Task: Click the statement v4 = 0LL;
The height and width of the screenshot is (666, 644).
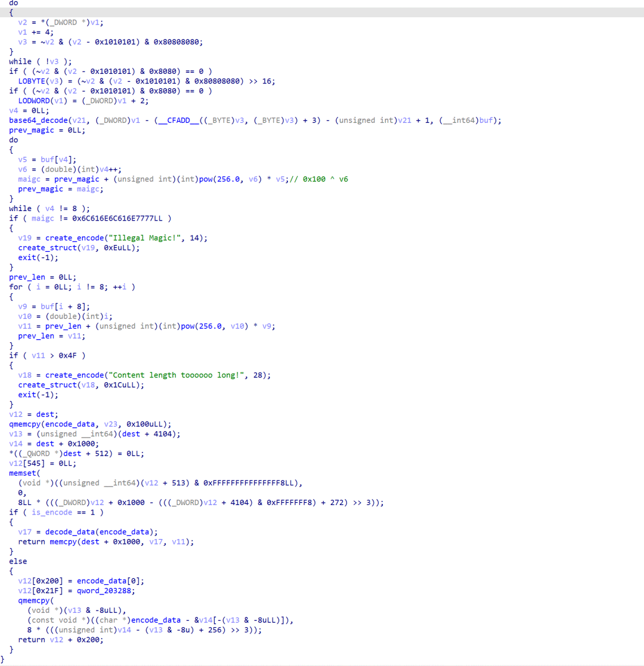Action: (29, 110)
